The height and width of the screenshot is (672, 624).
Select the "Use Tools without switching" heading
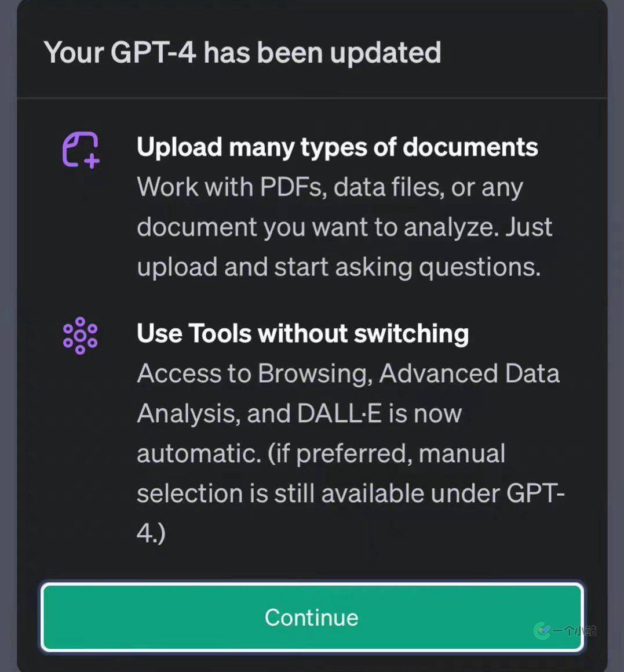click(302, 334)
